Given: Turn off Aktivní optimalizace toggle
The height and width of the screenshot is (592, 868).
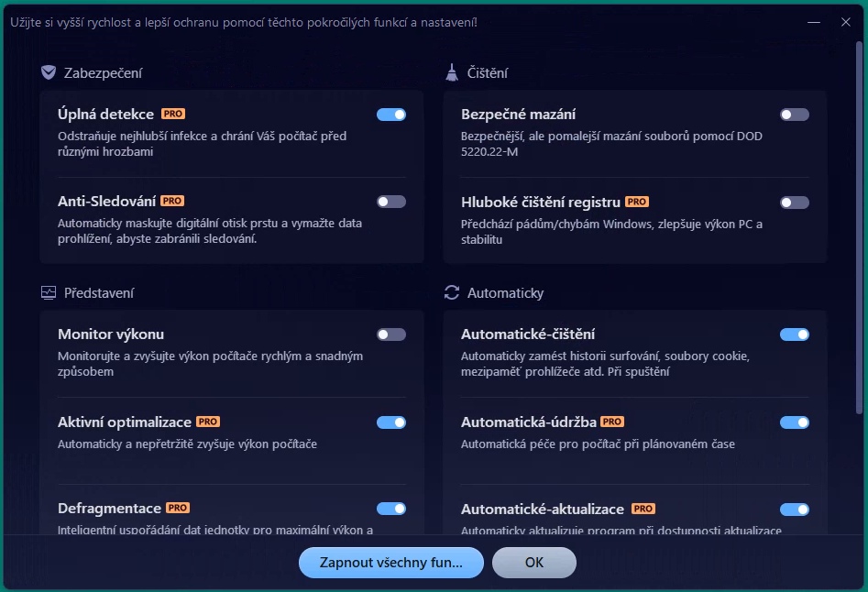Looking at the screenshot, I should pyautogui.click(x=391, y=422).
